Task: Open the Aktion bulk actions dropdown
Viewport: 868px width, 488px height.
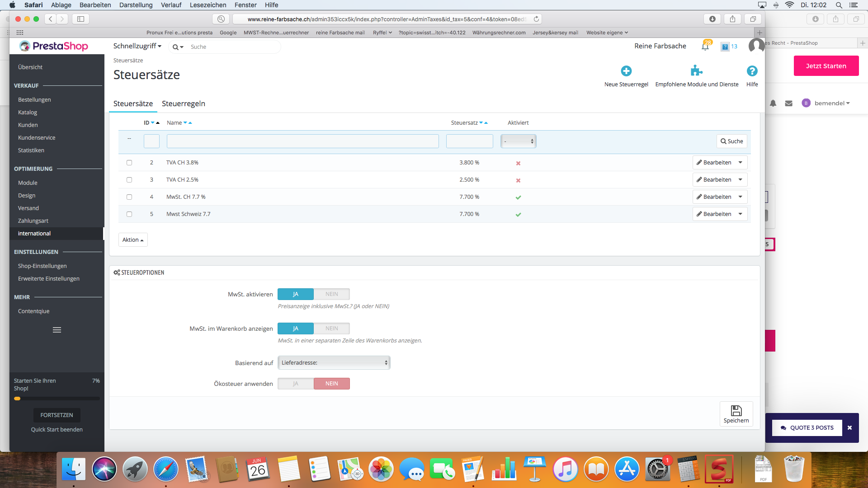Action: [x=133, y=240]
